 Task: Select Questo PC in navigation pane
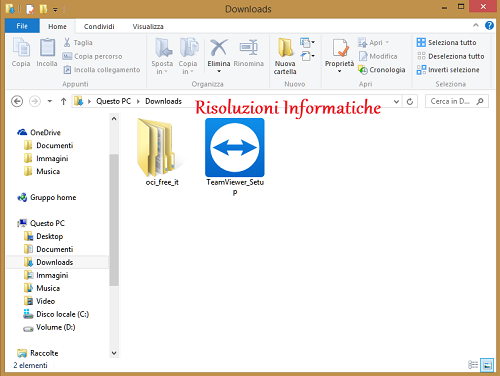click(x=41, y=223)
